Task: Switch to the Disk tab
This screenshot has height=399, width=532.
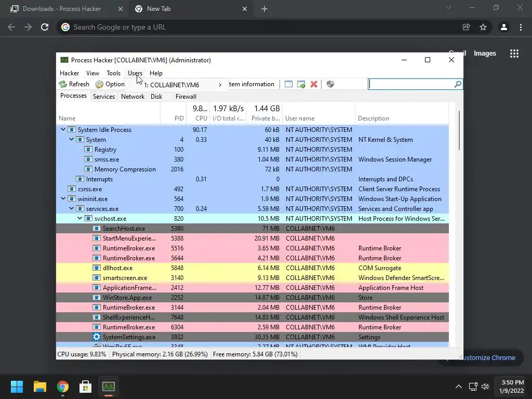Action: (156, 96)
